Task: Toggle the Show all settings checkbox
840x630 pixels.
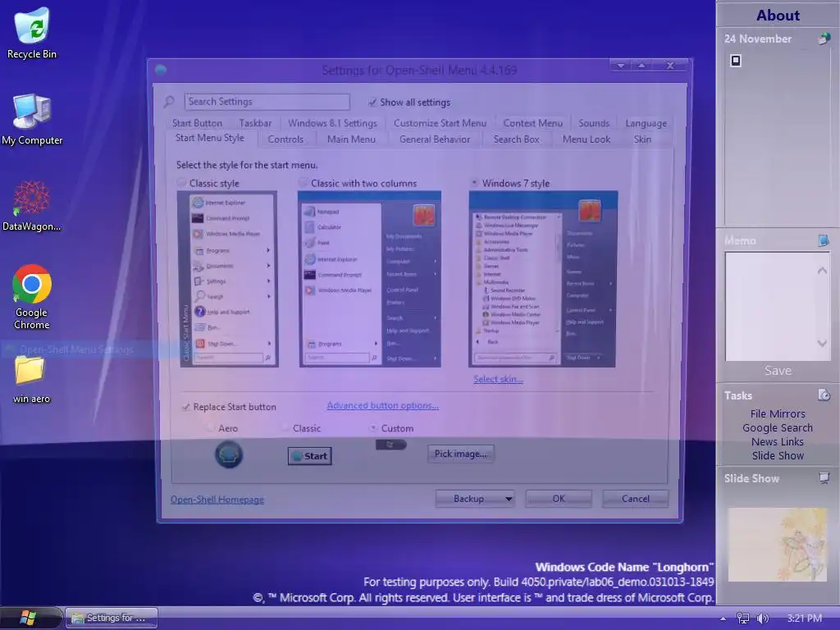Action: [372, 102]
